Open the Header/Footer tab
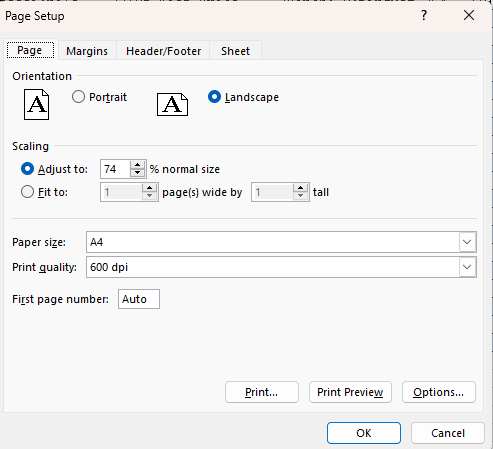The height and width of the screenshot is (449, 493). pos(163,51)
